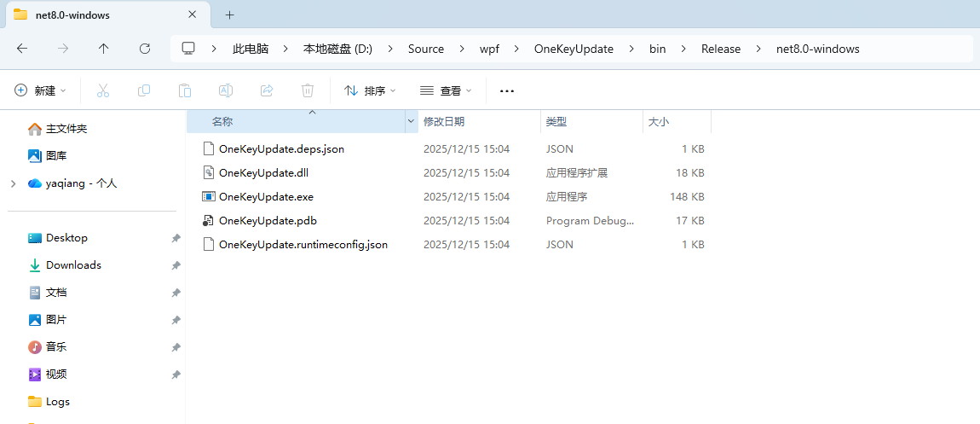Navigate to wpf breadcrumb

point(489,49)
